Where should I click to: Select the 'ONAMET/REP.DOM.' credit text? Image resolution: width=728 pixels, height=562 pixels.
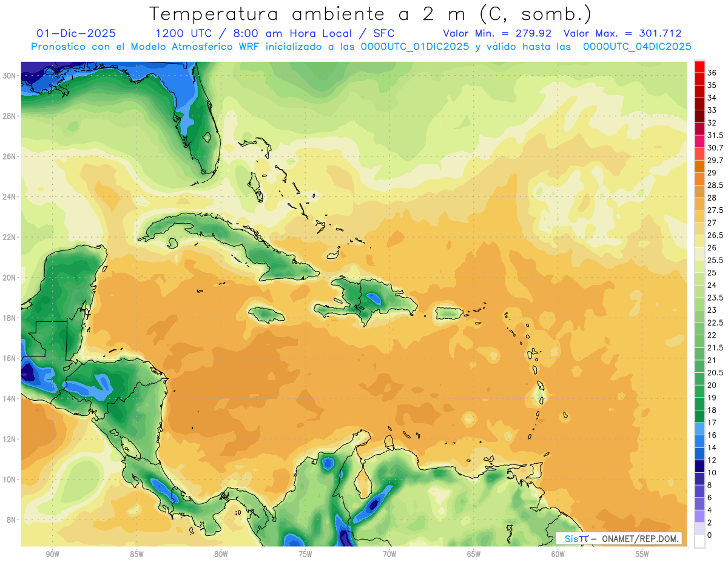[x=641, y=538]
